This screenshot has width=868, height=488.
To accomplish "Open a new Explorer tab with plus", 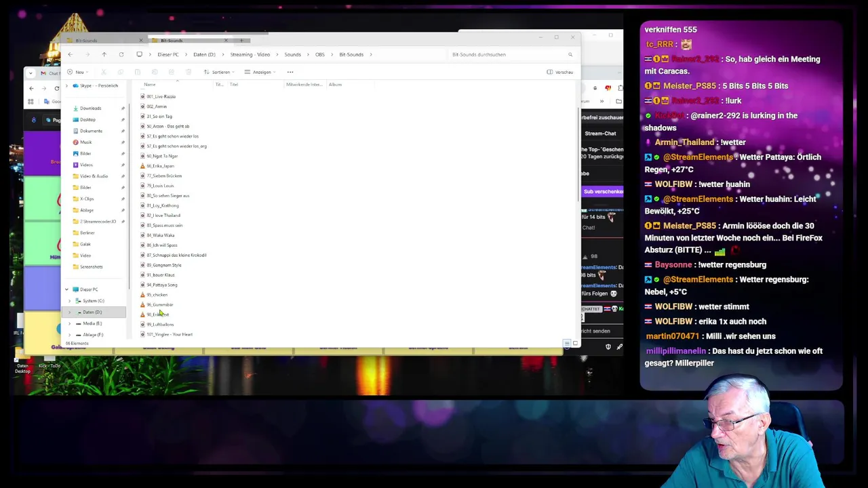I will pos(241,41).
